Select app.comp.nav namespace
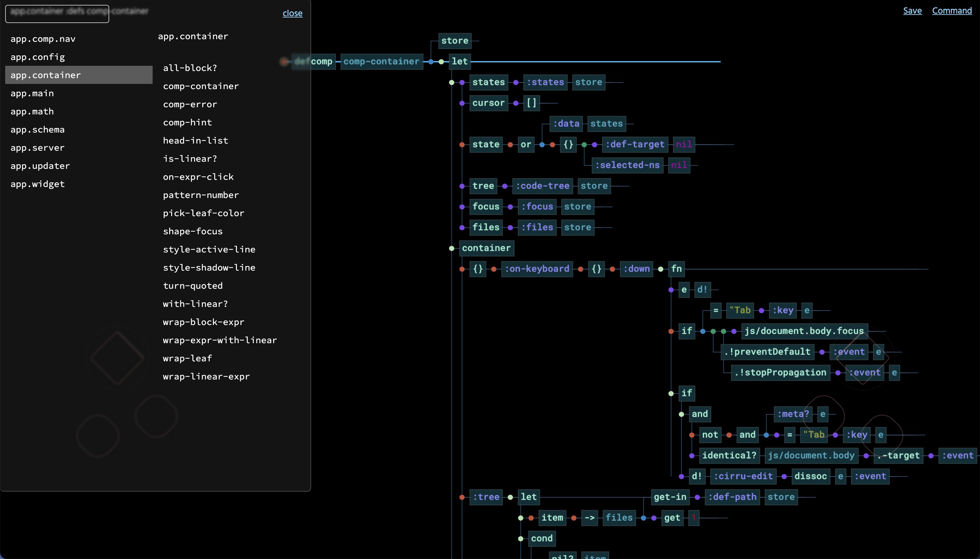 click(x=43, y=38)
